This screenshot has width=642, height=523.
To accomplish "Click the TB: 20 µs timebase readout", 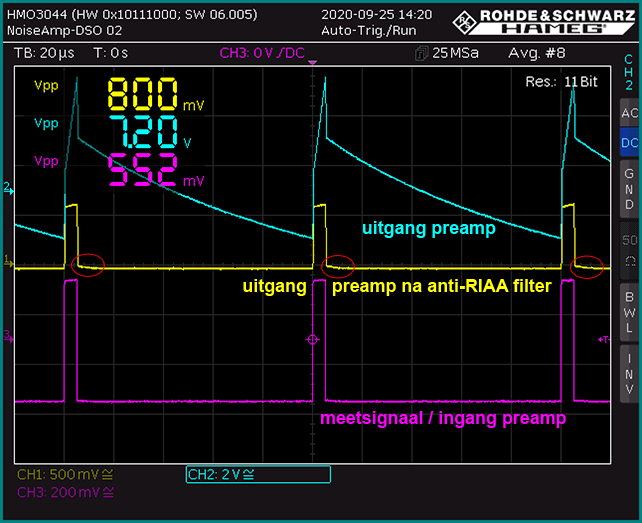I will 44,53.
